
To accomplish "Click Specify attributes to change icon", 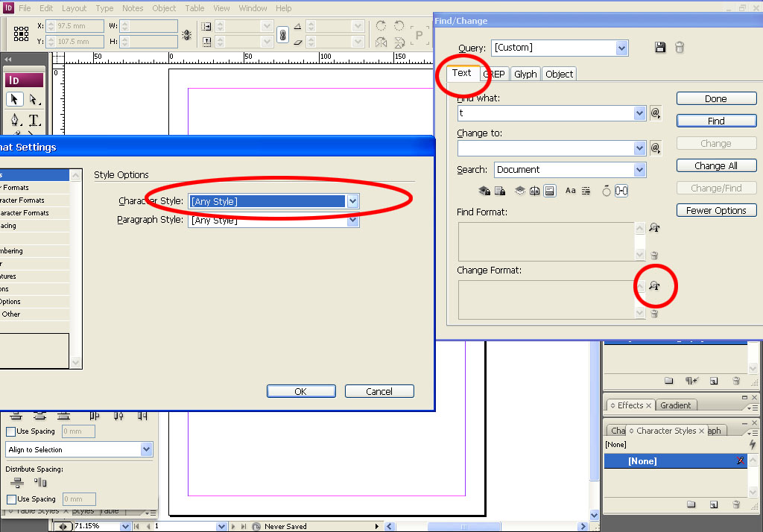I will [654, 285].
